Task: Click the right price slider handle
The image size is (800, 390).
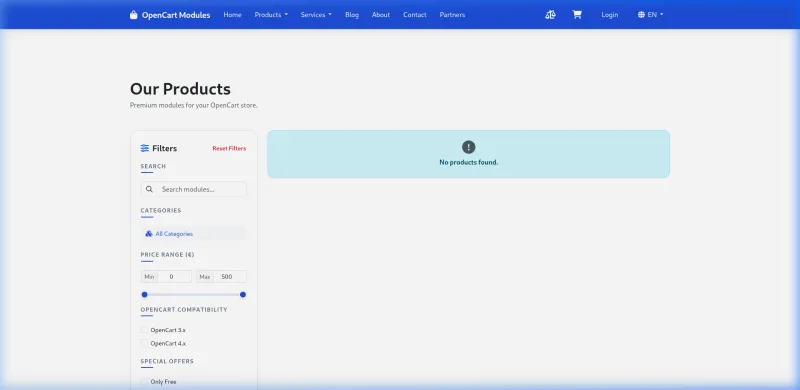Action: [243, 295]
